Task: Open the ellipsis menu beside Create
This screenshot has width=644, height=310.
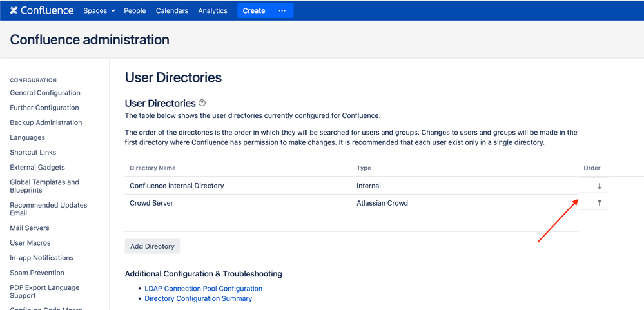Action: [282, 11]
